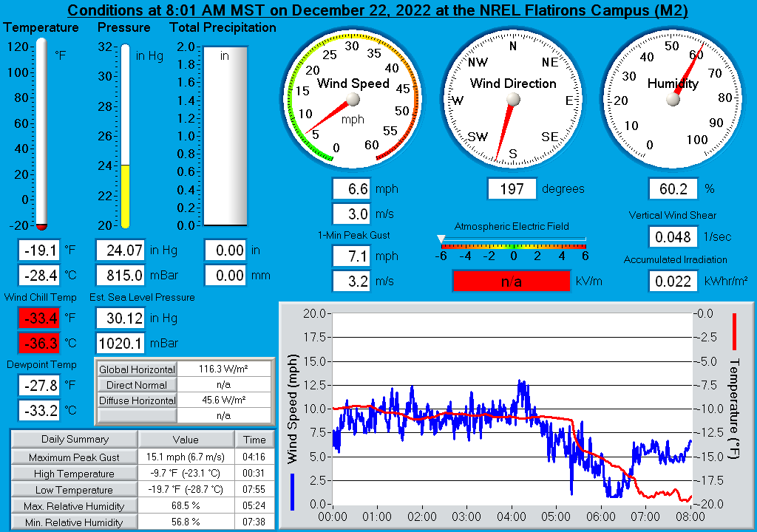
Task: Select the -19.1 °F temperature field
Action: (39, 250)
